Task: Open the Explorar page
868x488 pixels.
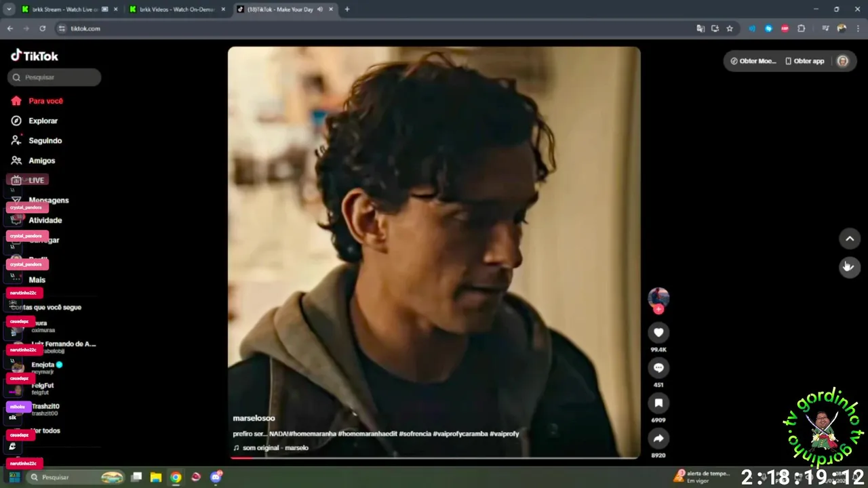Action: (x=35, y=121)
